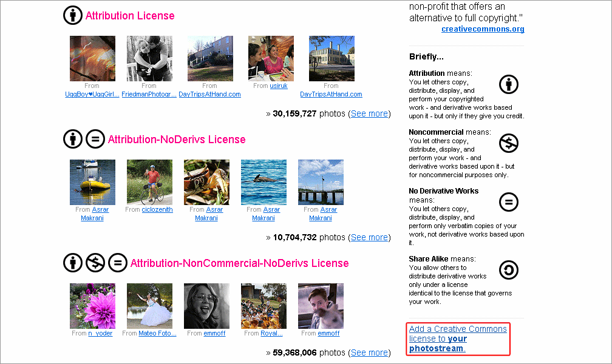Screen dimensions: 612x364
Task: See more Attribution-NoDerivs License photos
Action: pyautogui.click(x=369, y=237)
